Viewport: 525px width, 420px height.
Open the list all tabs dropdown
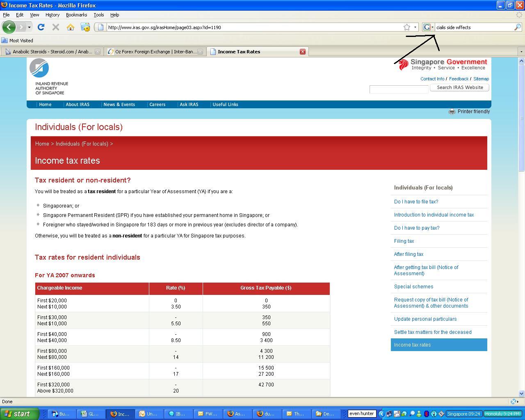click(x=521, y=52)
